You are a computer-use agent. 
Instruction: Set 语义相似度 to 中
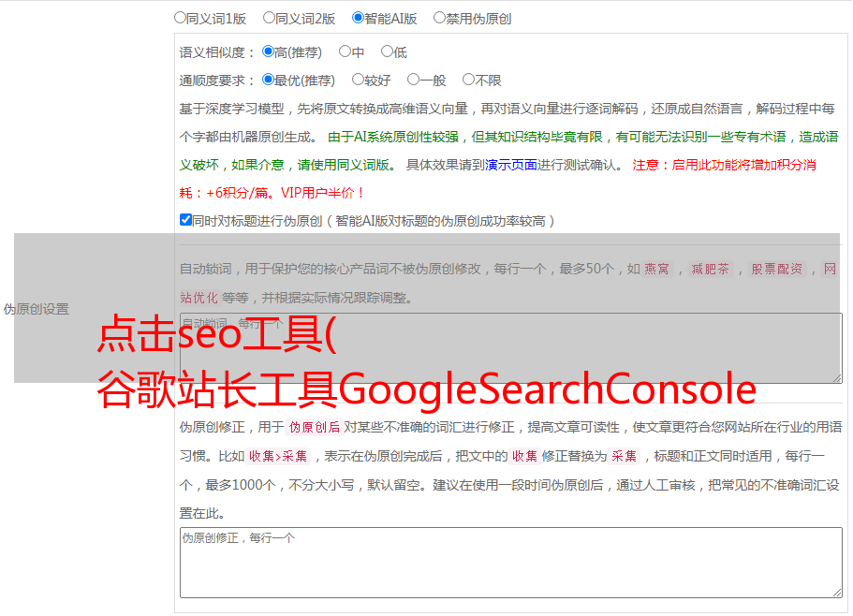345,51
